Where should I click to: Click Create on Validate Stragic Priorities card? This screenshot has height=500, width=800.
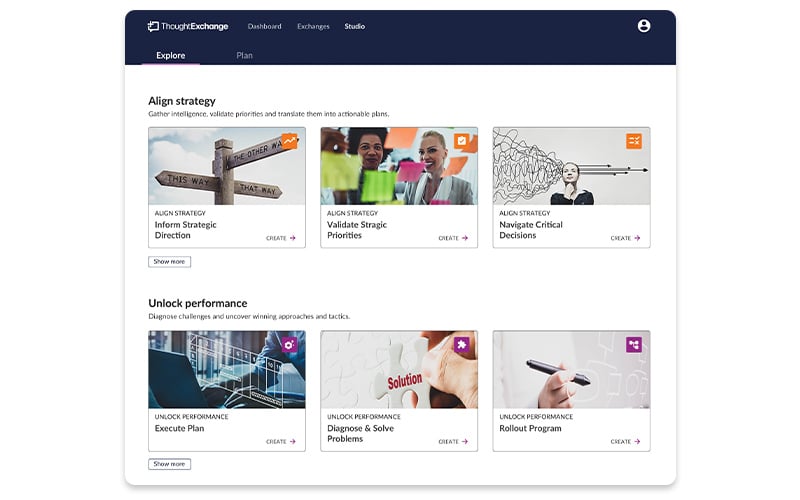click(x=454, y=238)
